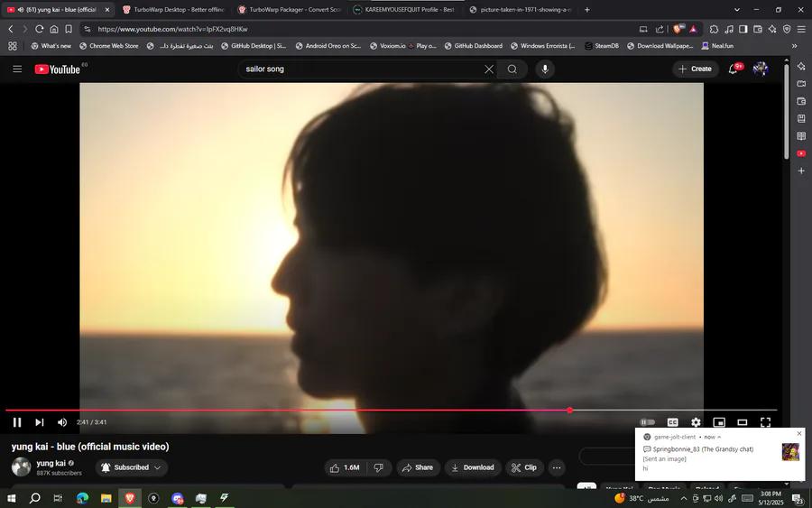Like the video with thumbs up

coord(346,467)
